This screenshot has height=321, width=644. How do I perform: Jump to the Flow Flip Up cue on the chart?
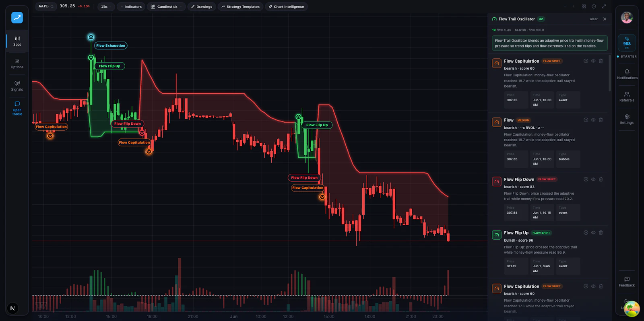tap(586, 233)
